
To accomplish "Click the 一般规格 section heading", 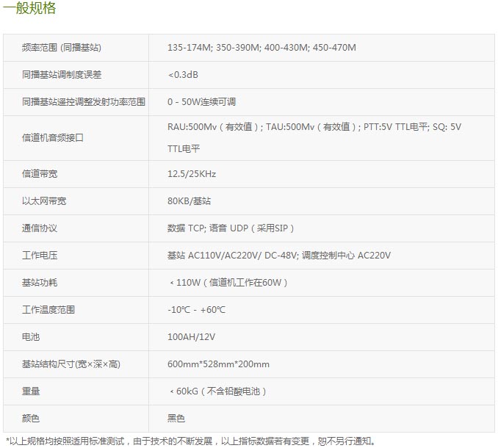I will point(30,10).
